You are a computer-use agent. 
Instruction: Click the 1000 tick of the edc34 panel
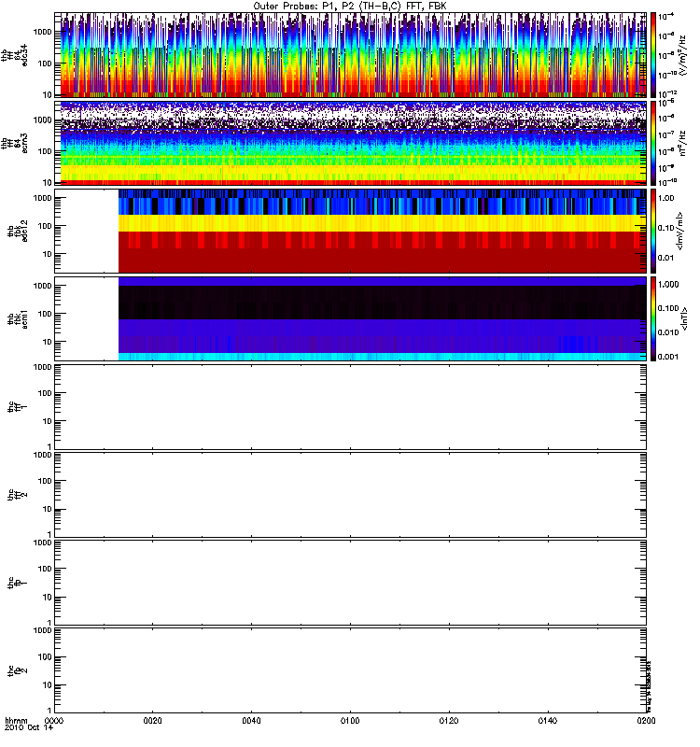pos(42,32)
